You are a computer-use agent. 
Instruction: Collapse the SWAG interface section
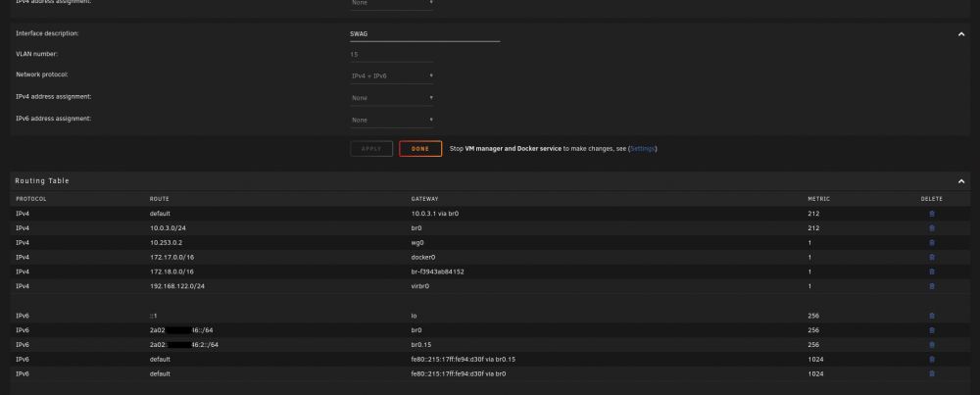(961, 34)
